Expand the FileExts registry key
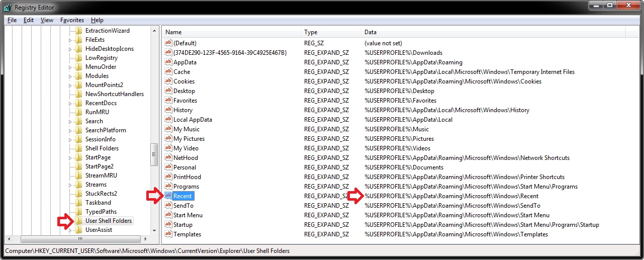This screenshot has height=260, width=644. click(x=70, y=40)
